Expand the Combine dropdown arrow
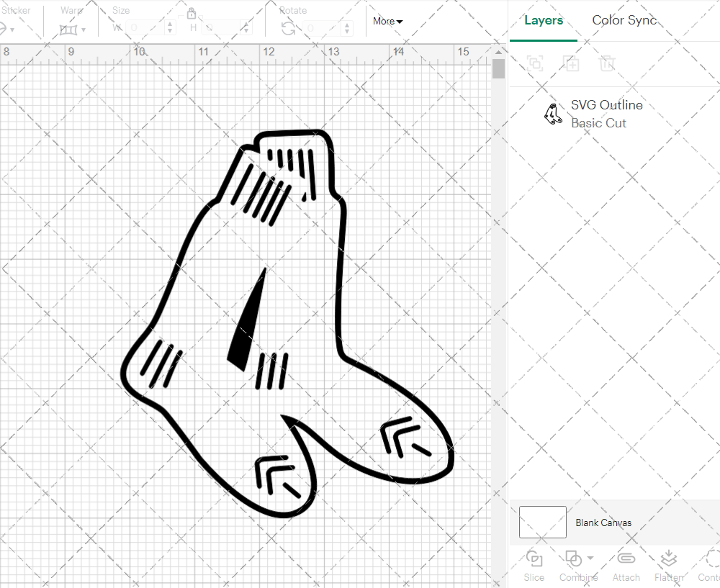 590,558
